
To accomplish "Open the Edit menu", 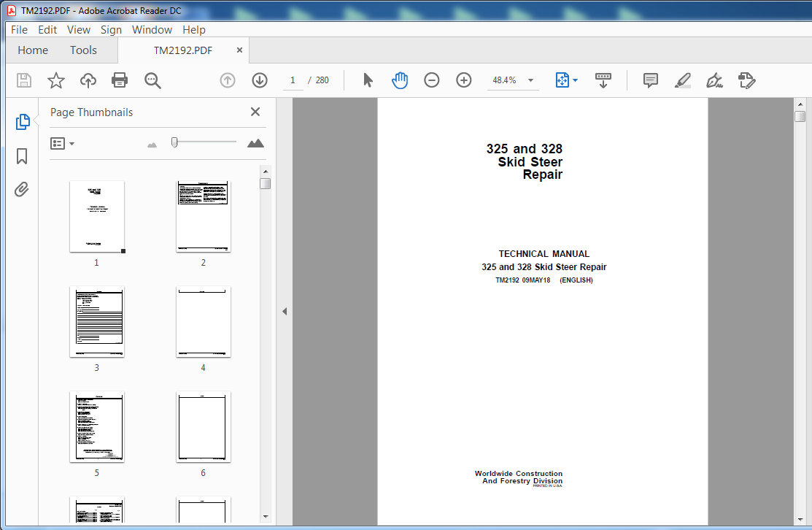I will (x=47, y=29).
